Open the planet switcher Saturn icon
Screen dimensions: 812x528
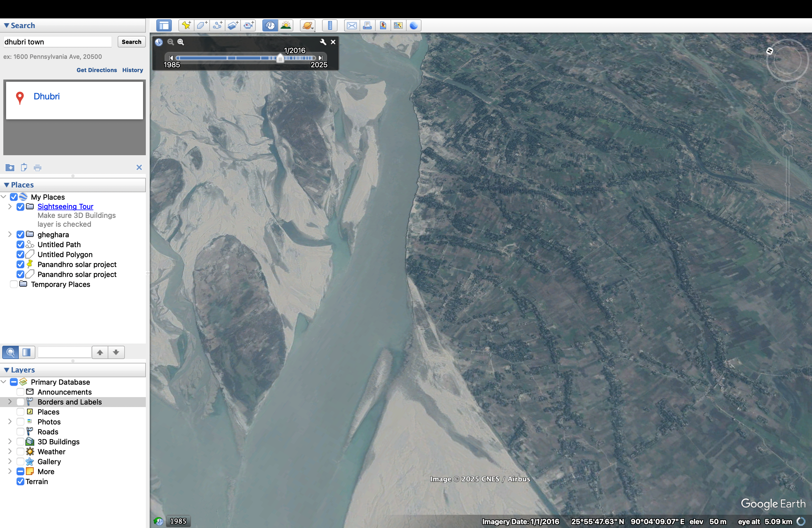point(307,25)
